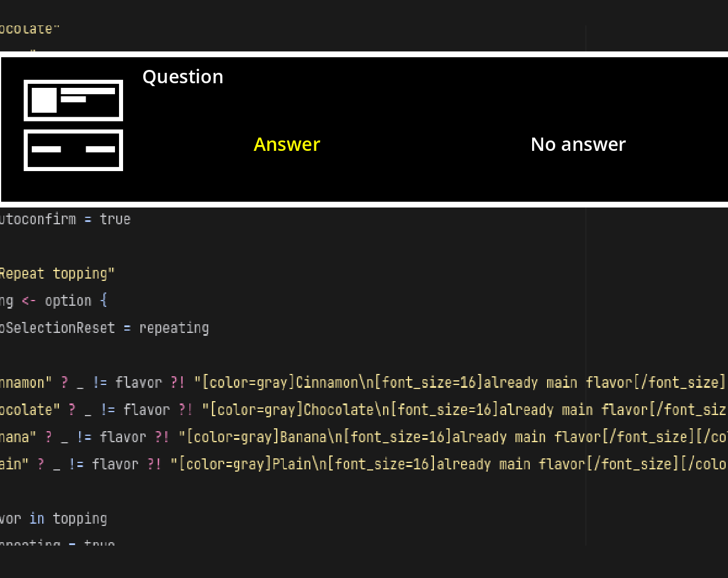Select the yellow Answer option
This screenshot has width=728, height=578.
[287, 144]
